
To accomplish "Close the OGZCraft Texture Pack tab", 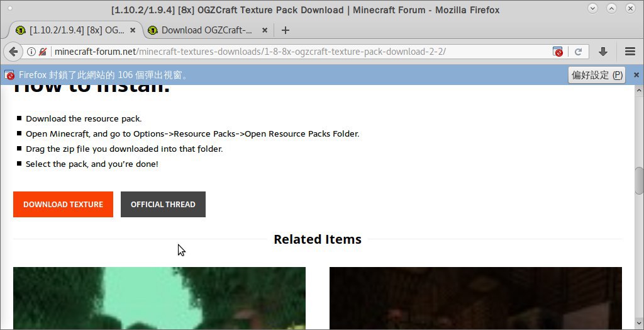I will click(133, 30).
